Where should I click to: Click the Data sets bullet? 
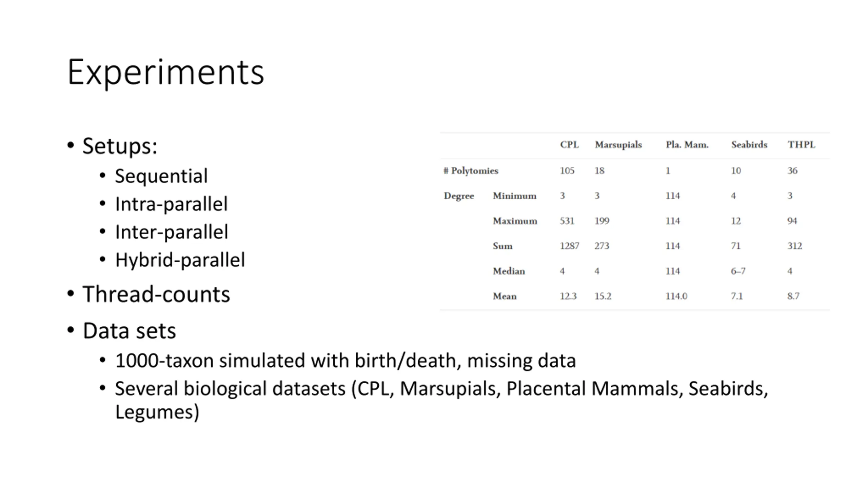pyautogui.click(x=129, y=330)
